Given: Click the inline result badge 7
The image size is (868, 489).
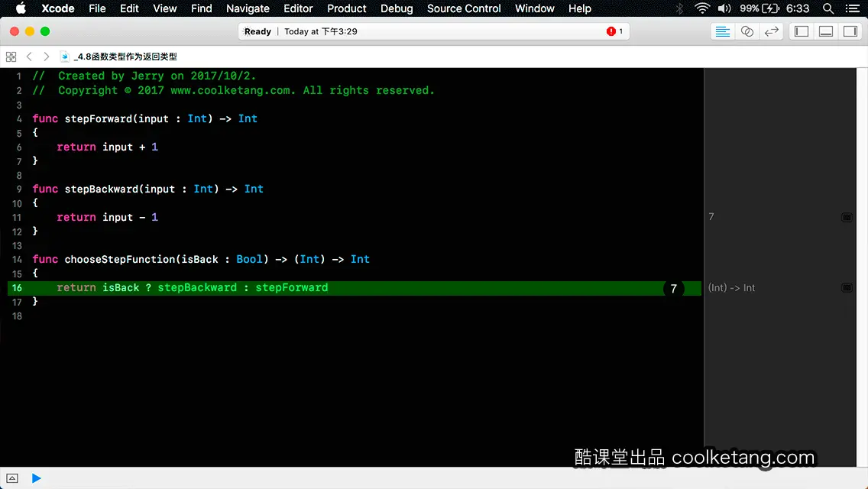Looking at the screenshot, I should point(674,289).
